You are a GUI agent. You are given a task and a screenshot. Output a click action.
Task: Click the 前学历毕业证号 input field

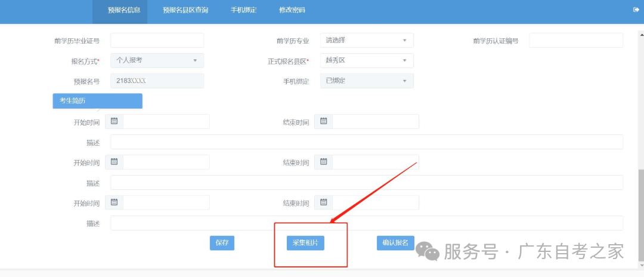click(x=157, y=40)
